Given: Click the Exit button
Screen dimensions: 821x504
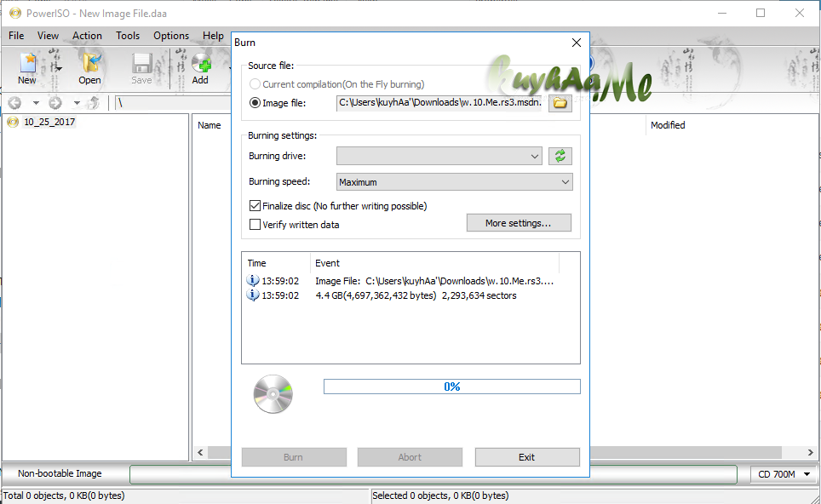Looking at the screenshot, I should tap(527, 457).
